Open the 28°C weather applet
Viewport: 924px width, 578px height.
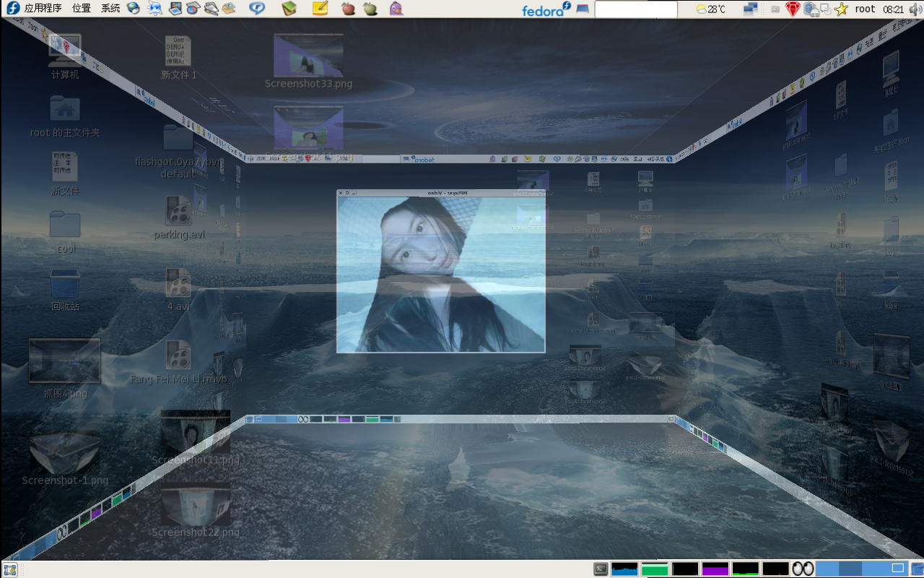click(x=710, y=9)
